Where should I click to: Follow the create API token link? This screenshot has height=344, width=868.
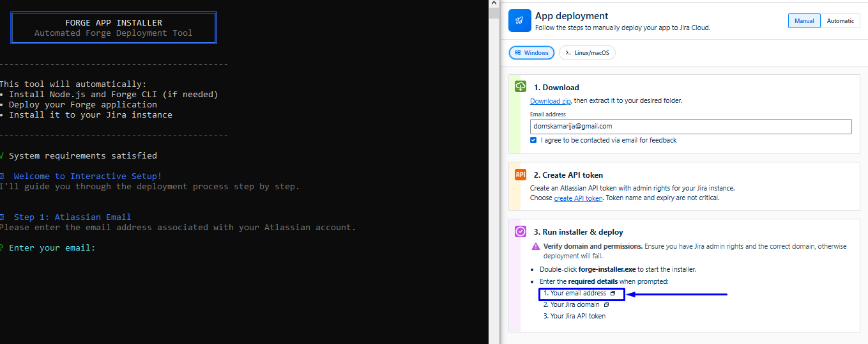(x=578, y=198)
